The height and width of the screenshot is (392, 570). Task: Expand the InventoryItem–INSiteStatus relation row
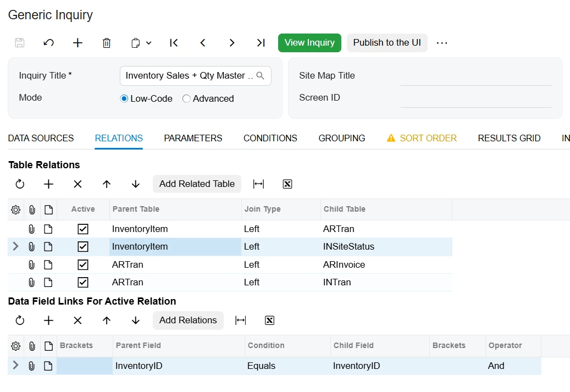click(x=15, y=246)
